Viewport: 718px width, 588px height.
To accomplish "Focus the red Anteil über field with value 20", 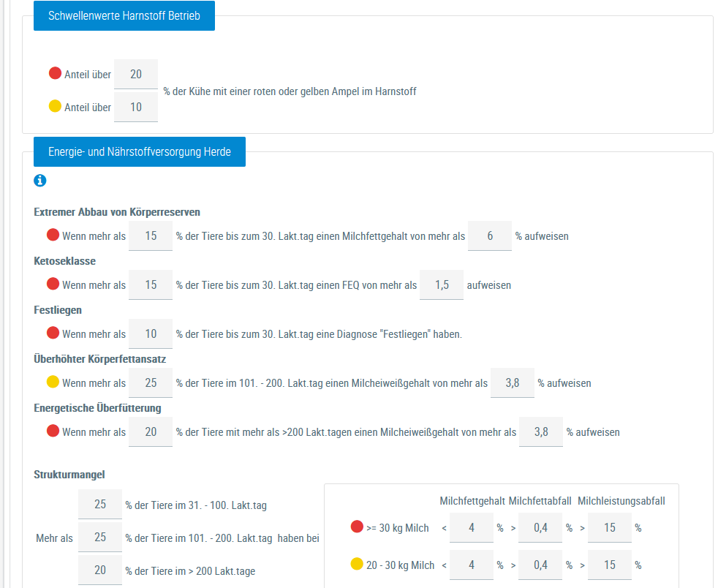I will [x=136, y=74].
